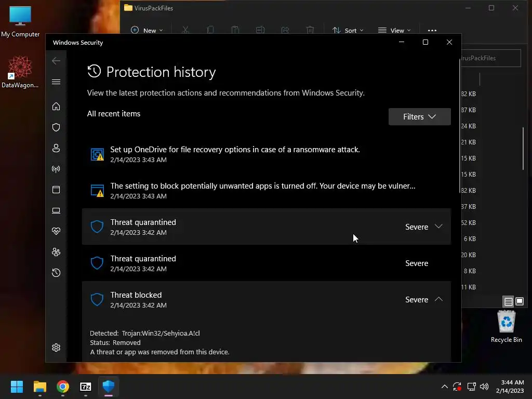Click the OneDrive ransomware warning icon
This screenshot has height=399, width=532.
pos(97,154)
